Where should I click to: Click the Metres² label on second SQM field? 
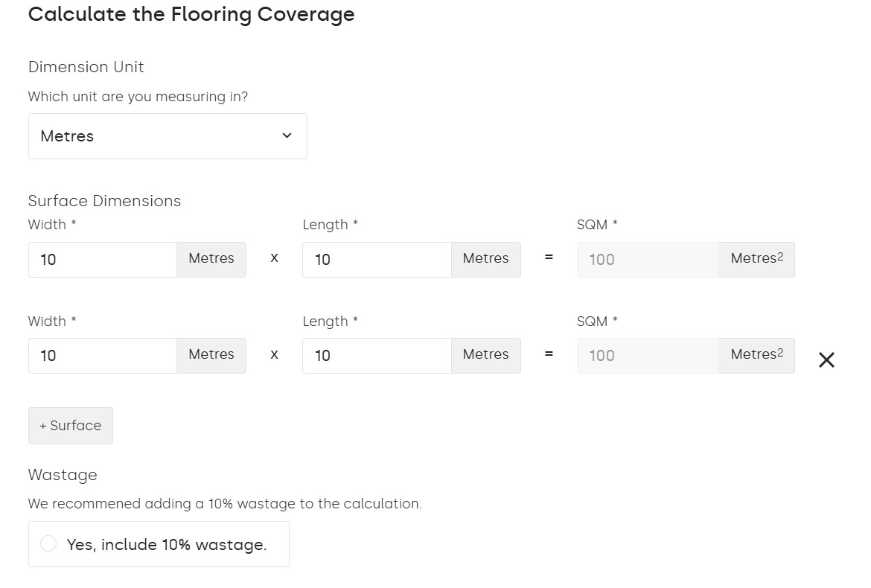click(x=756, y=355)
